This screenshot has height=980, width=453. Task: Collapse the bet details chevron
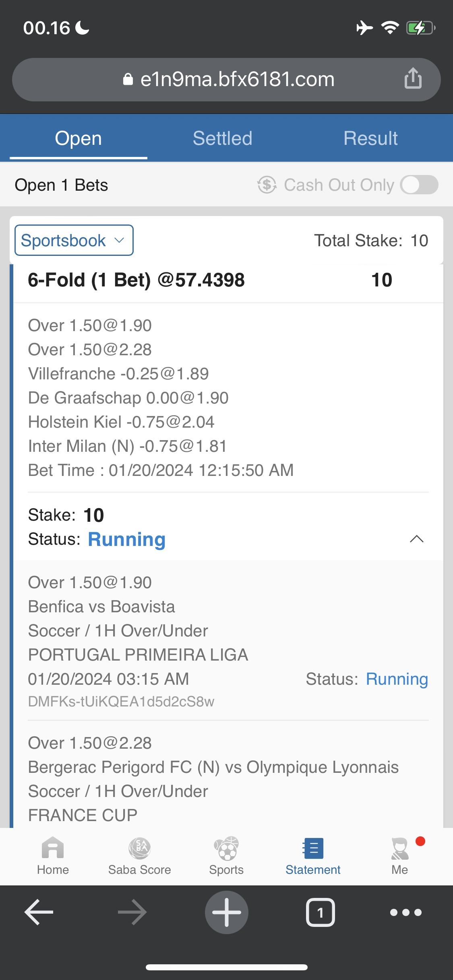tap(416, 539)
